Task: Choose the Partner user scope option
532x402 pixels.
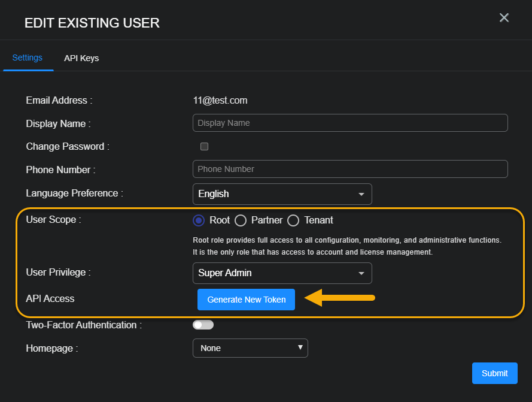Action: tap(241, 220)
